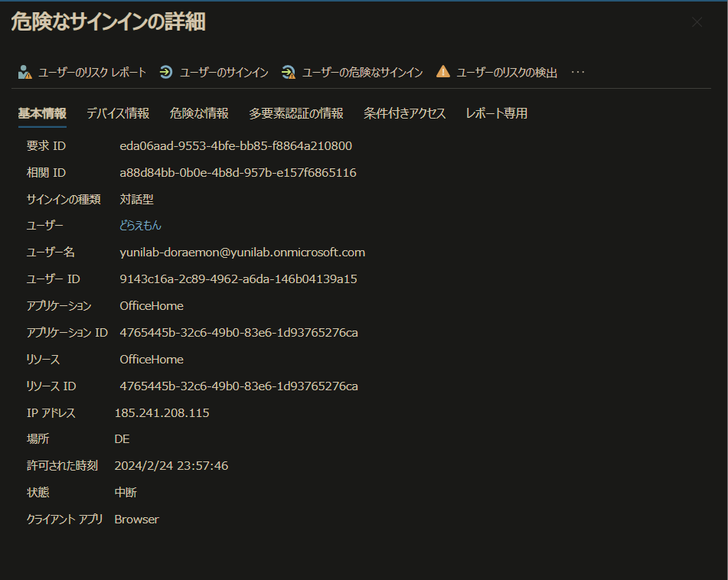Open the user link どらえもん
Screen dimensions: 728x580
point(140,226)
